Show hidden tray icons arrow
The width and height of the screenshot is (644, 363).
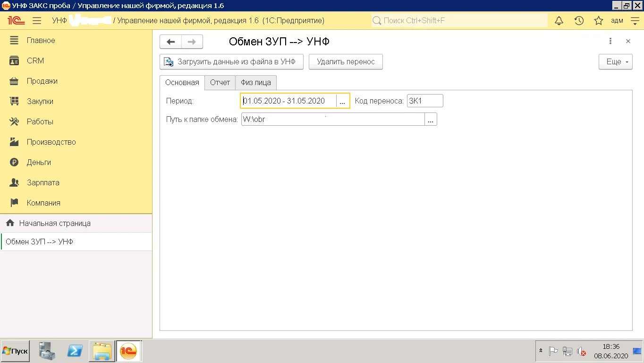[541, 352]
